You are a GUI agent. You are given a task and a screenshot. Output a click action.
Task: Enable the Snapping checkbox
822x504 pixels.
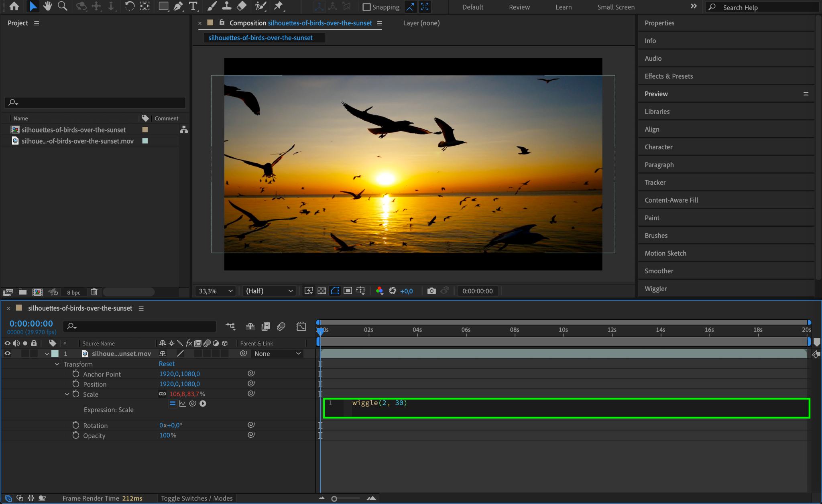pyautogui.click(x=366, y=7)
